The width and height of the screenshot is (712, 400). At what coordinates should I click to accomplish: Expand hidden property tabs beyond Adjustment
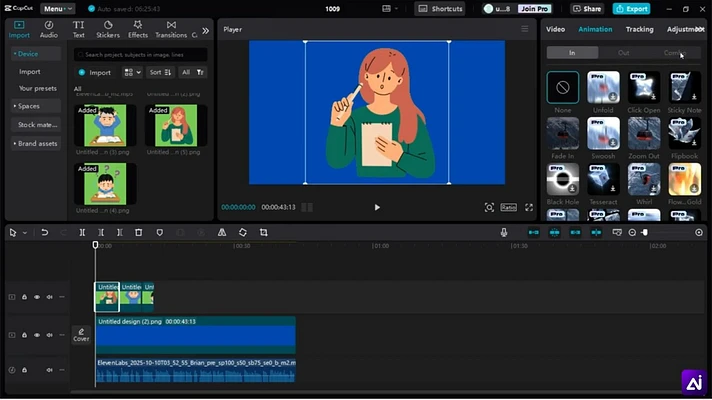[x=700, y=29]
